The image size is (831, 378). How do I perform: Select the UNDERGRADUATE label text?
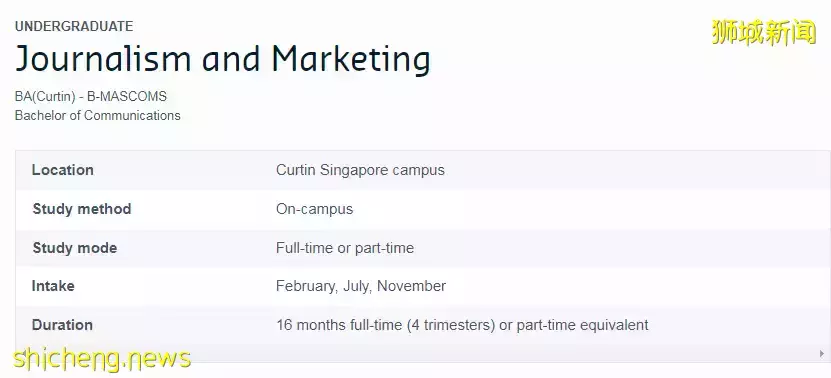(74, 26)
